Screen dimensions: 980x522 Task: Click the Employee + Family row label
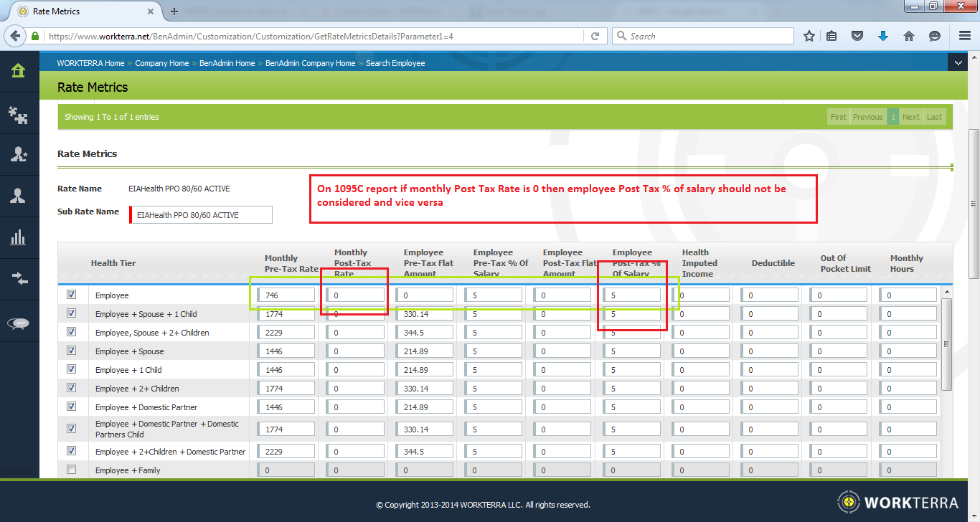(128, 470)
